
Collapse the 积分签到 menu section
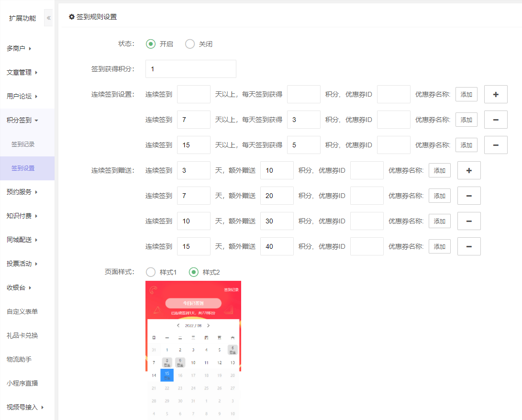click(22, 120)
